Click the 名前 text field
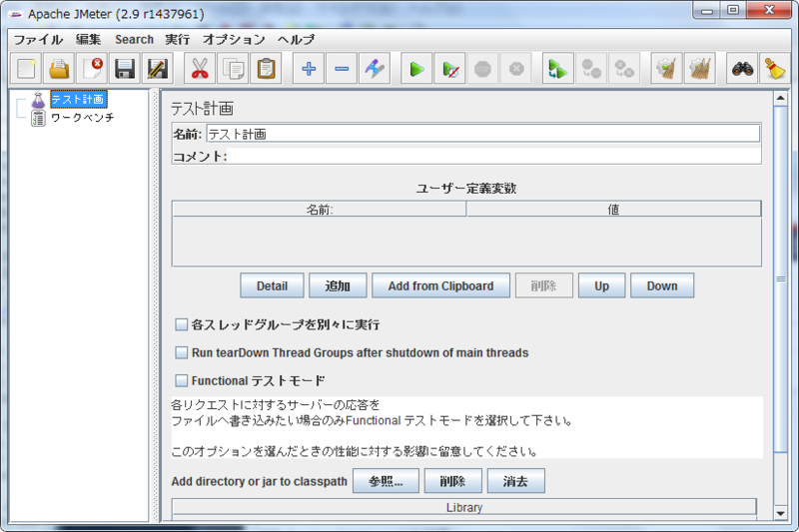 (483, 134)
